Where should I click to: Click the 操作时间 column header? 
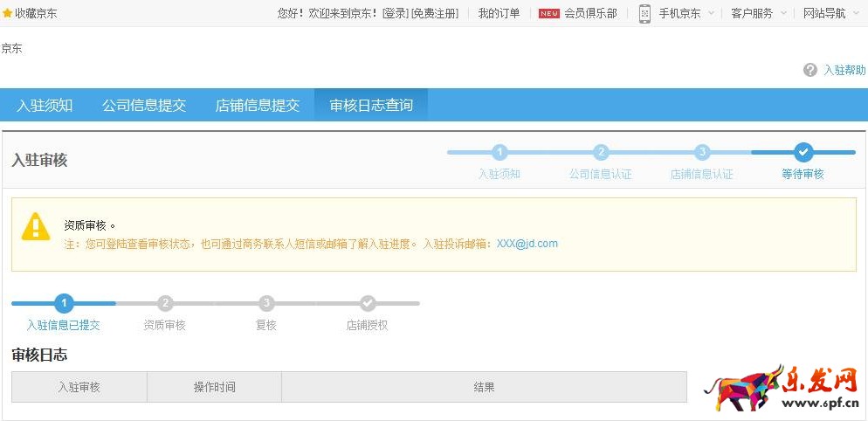pyautogui.click(x=214, y=387)
